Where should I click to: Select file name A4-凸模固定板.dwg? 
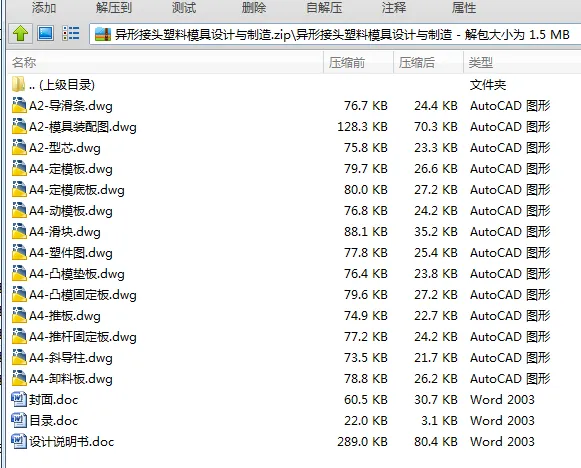coord(83,295)
